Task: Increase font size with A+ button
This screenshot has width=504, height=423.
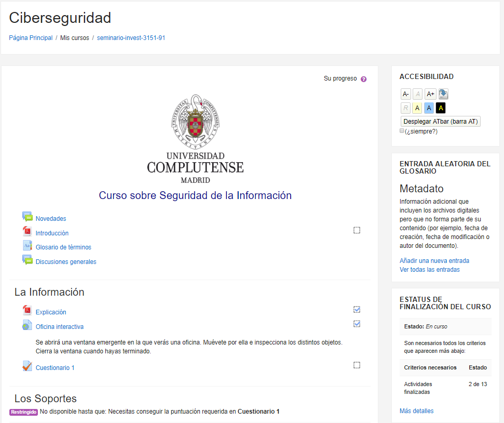Action: click(x=430, y=94)
